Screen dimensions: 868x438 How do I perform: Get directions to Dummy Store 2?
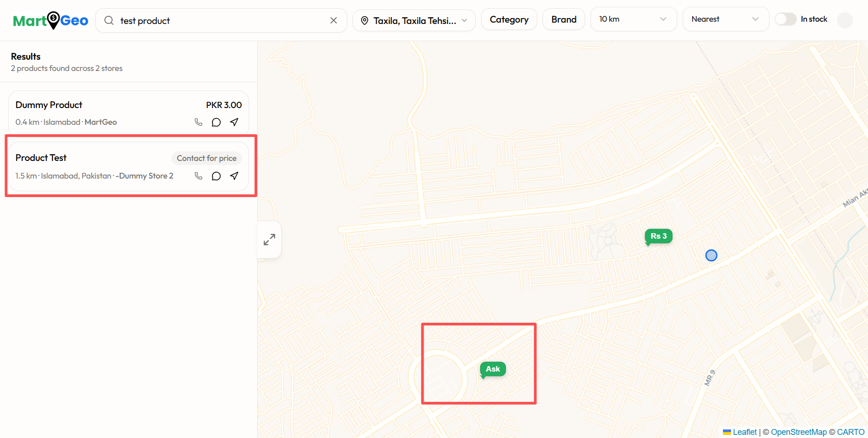point(234,176)
